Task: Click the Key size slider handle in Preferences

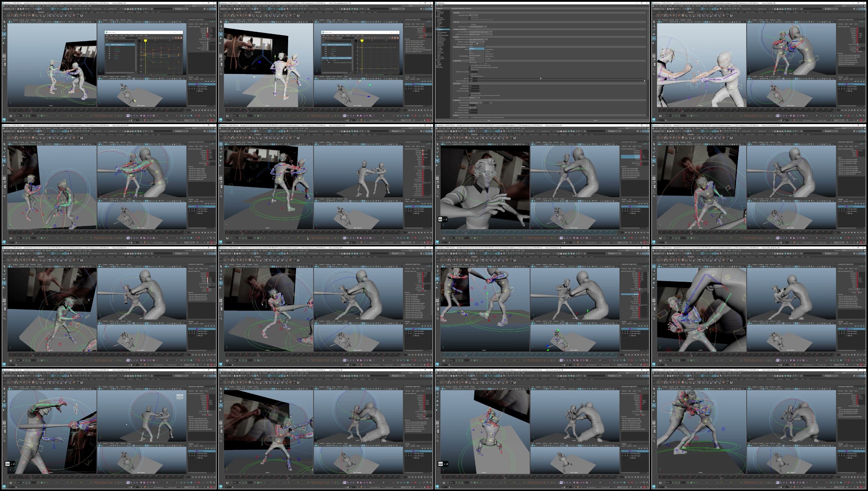Action: click(x=540, y=78)
